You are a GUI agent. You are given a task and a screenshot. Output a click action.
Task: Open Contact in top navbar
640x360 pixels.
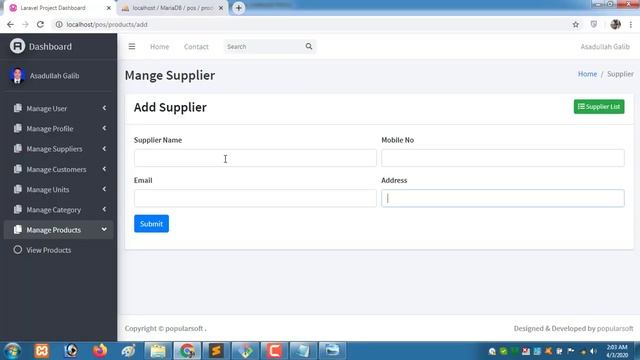196,47
